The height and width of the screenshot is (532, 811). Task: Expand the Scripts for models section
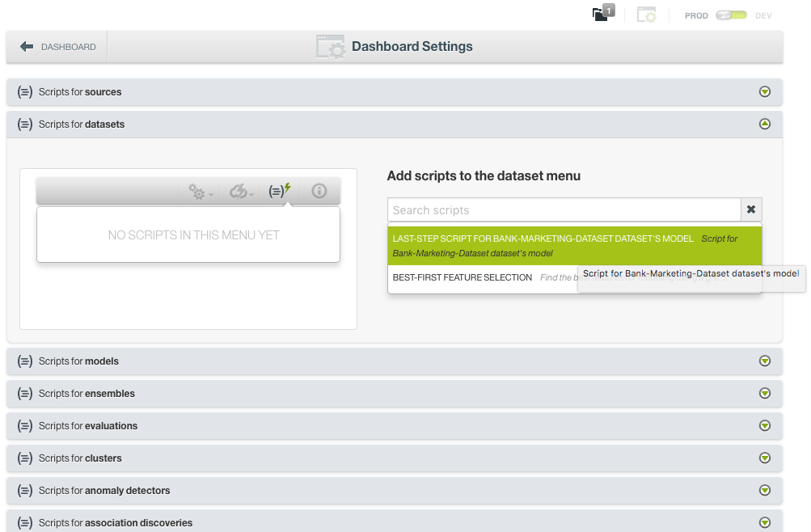[764, 361]
